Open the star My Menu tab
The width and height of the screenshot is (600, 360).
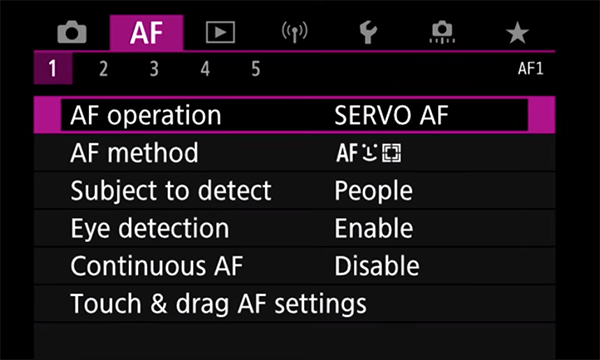517,33
